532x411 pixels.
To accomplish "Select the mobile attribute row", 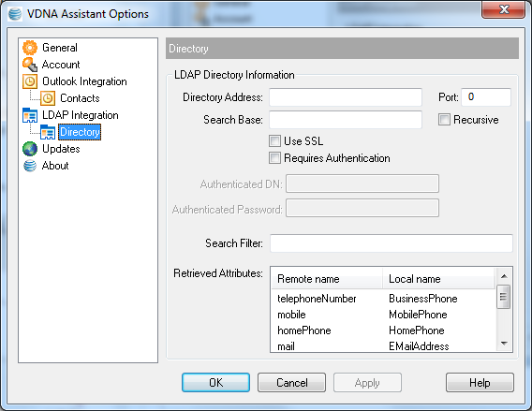I will pyautogui.click(x=383, y=315).
